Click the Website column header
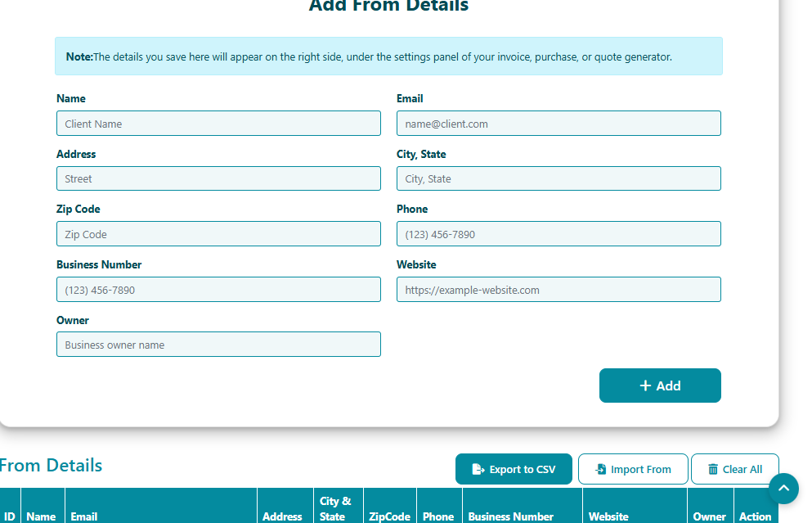Screen dimensions: 812x523 [x=609, y=516]
